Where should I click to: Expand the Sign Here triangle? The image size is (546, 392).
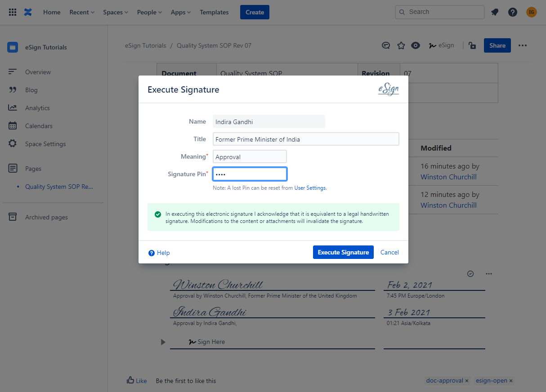(x=163, y=342)
